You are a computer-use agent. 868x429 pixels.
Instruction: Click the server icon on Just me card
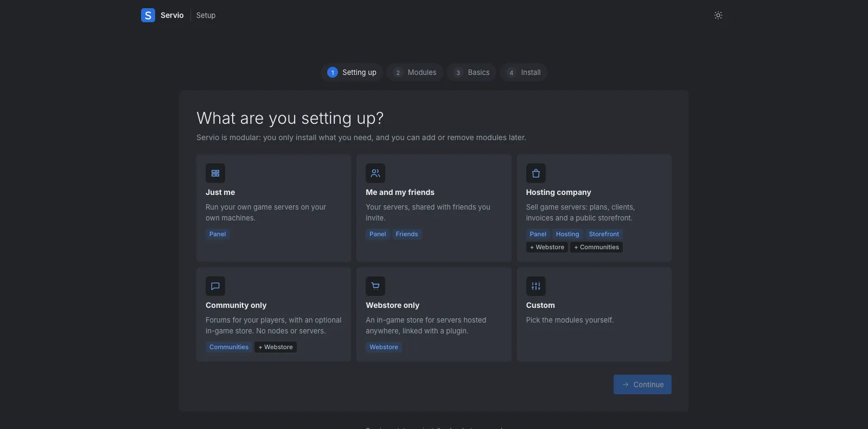215,173
